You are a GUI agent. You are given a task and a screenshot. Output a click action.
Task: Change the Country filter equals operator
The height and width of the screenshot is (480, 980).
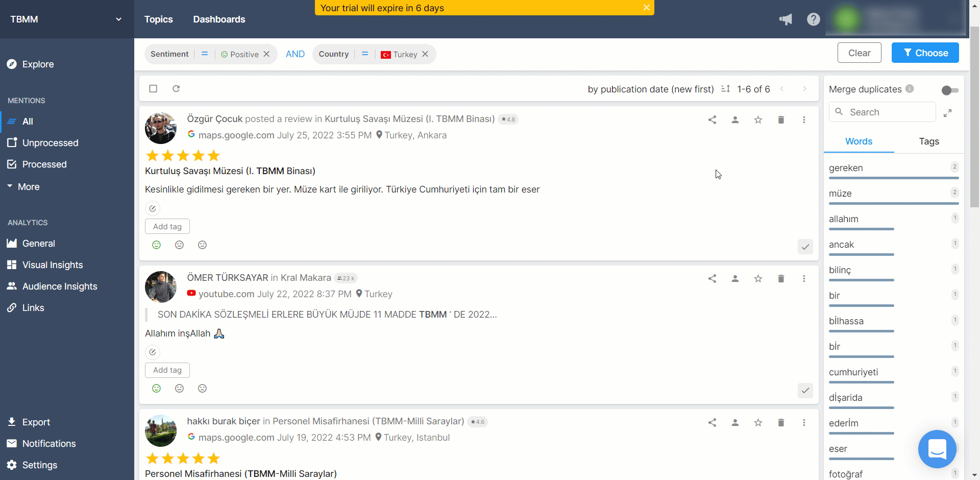[x=365, y=54]
